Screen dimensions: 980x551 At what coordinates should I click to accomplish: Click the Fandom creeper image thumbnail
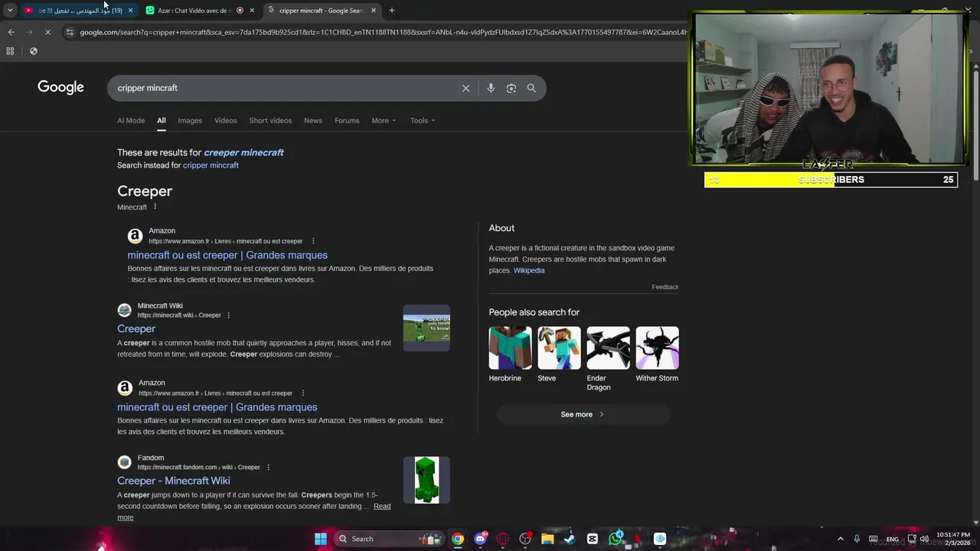426,480
